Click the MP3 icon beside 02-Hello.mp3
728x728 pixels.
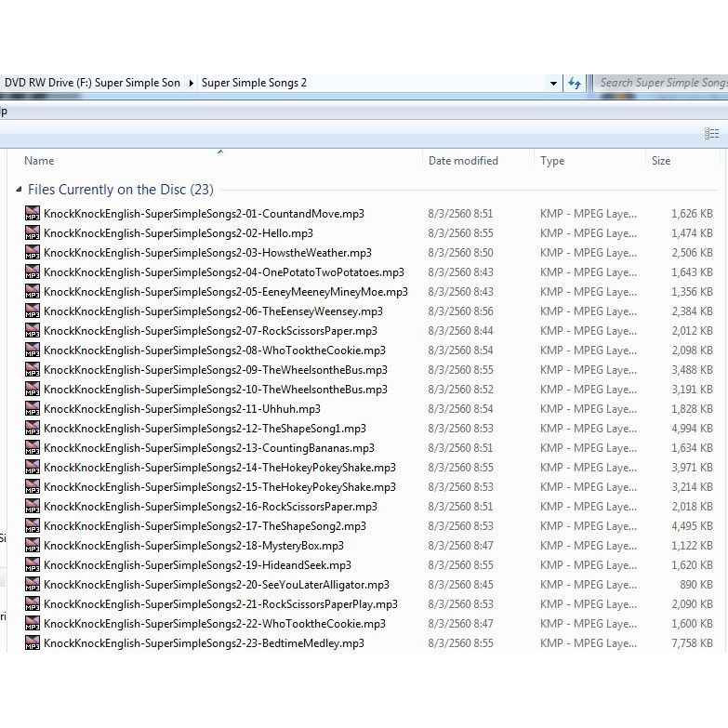33,233
